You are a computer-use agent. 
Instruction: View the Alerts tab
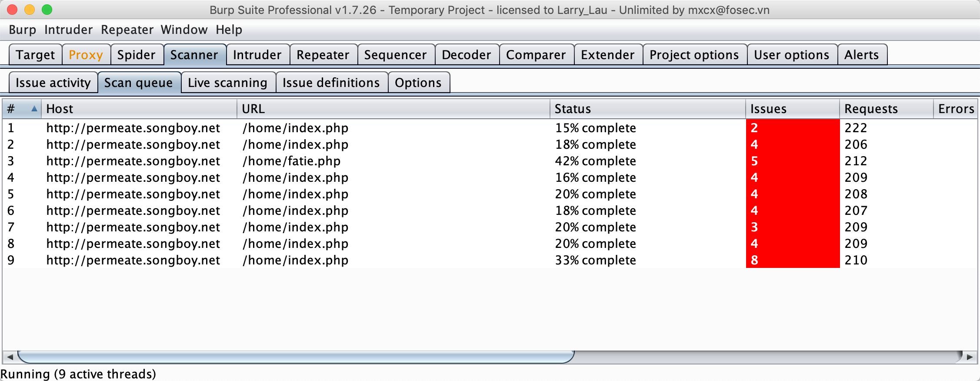(861, 55)
